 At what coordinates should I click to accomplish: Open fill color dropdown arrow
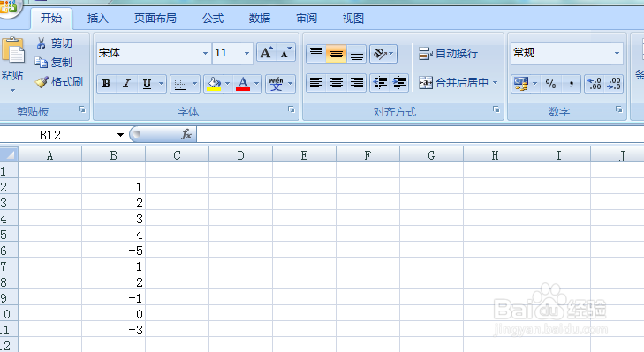(228, 84)
